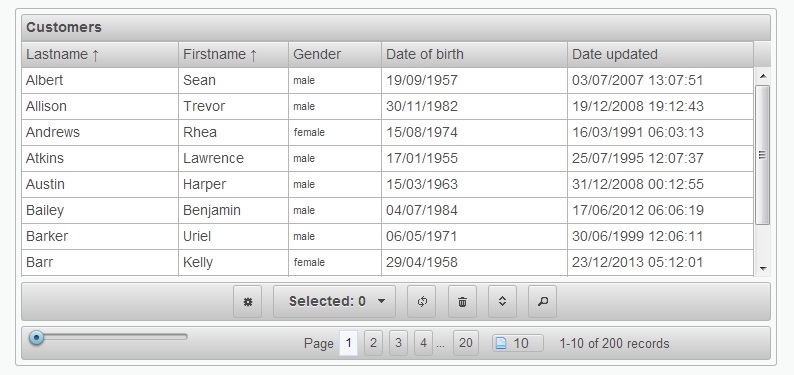Image resolution: width=794 pixels, height=375 pixels.
Task: Open the Selected: 0 dropdown
Action: (334, 302)
